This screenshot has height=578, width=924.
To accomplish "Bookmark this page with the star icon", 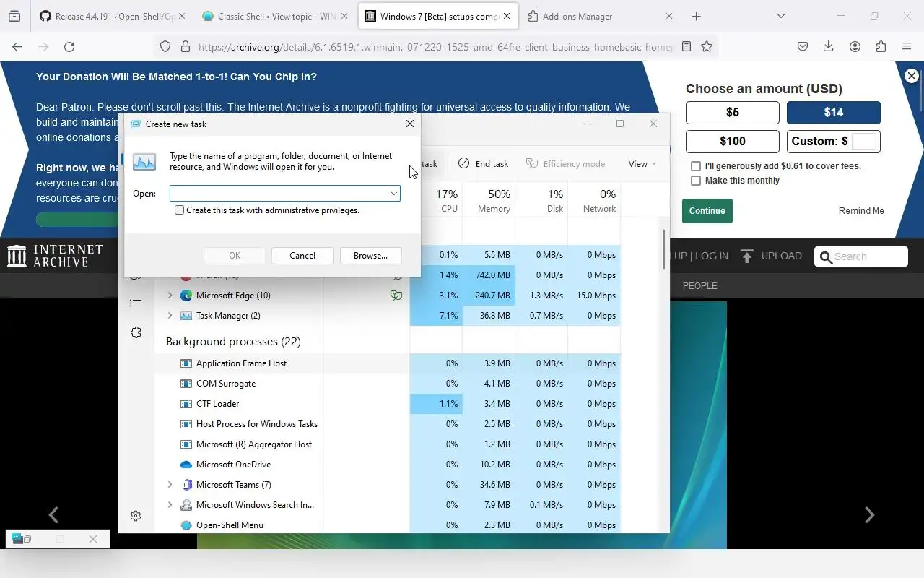I will pyautogui.click(x=707, y=46).
